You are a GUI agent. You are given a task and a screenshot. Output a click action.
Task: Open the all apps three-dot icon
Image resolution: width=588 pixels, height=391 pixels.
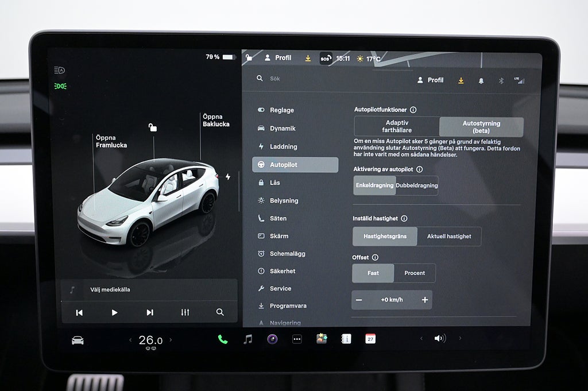click(297, 339)
